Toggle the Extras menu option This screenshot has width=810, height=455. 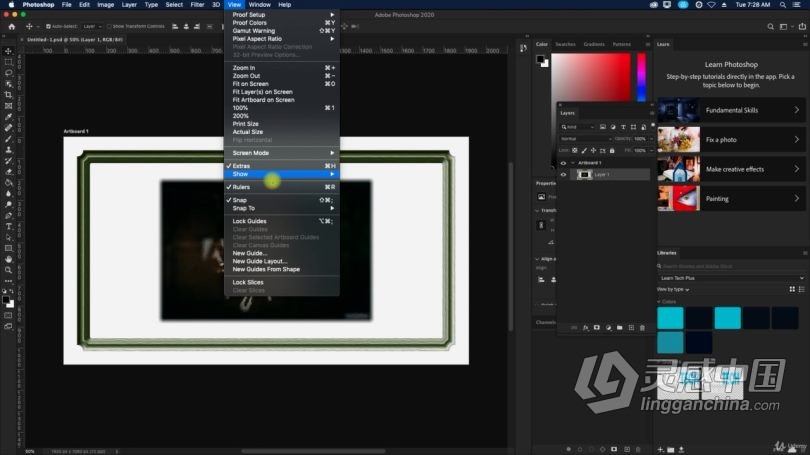pos(282,166)
